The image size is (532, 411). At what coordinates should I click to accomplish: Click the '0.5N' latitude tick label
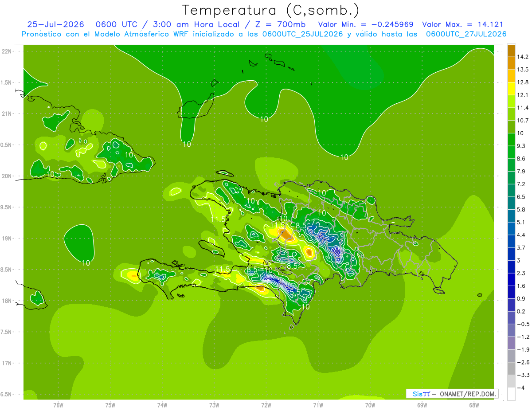[7, 145]
